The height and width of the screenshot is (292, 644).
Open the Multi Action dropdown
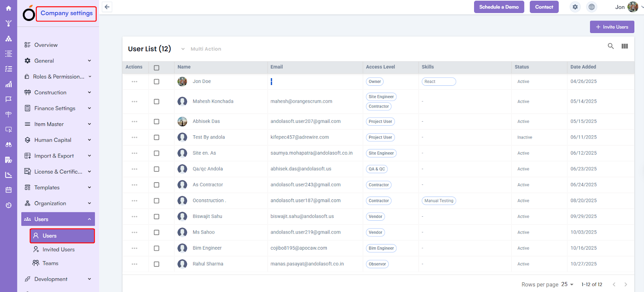pyautogui.click(x=201, y=49)
